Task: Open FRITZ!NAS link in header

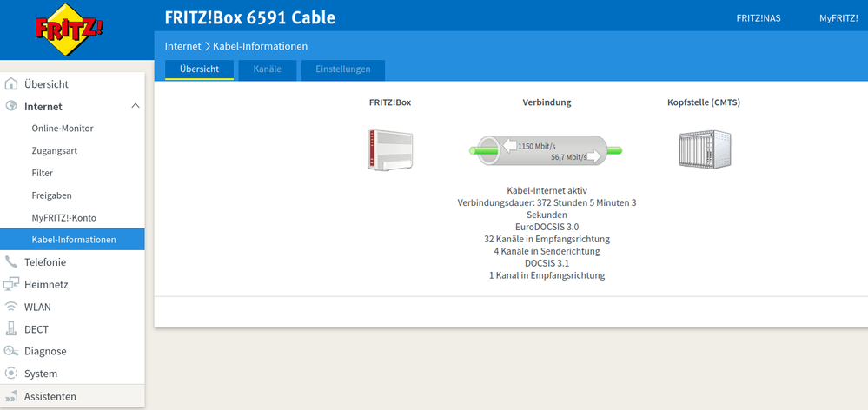Action: click(758, 18)
